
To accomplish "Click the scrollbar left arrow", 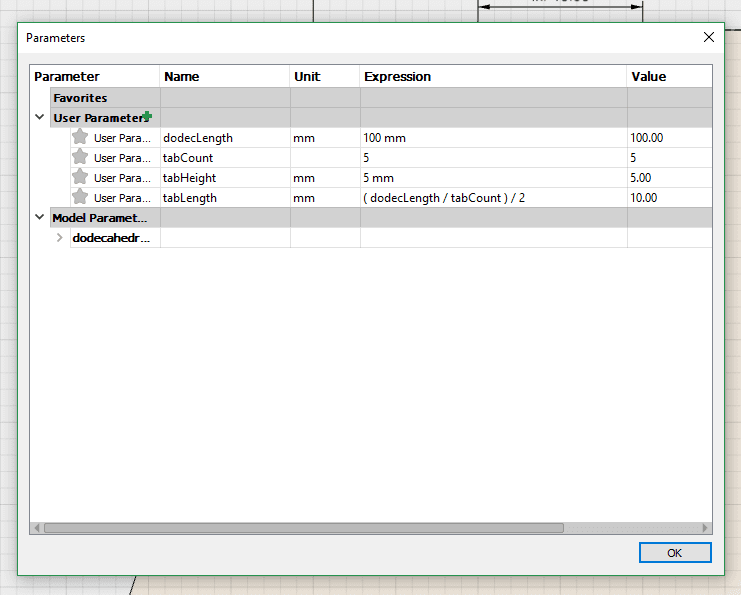I will (x=37, y=528).
